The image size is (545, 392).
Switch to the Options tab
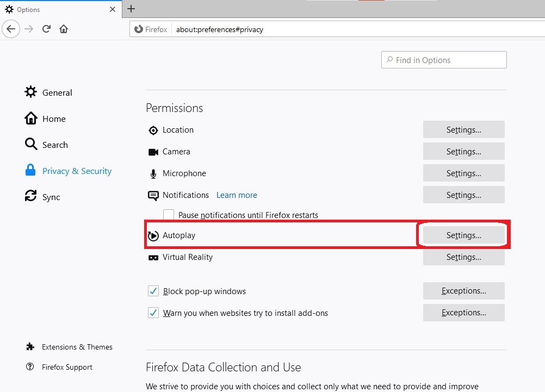click(54, 9)
